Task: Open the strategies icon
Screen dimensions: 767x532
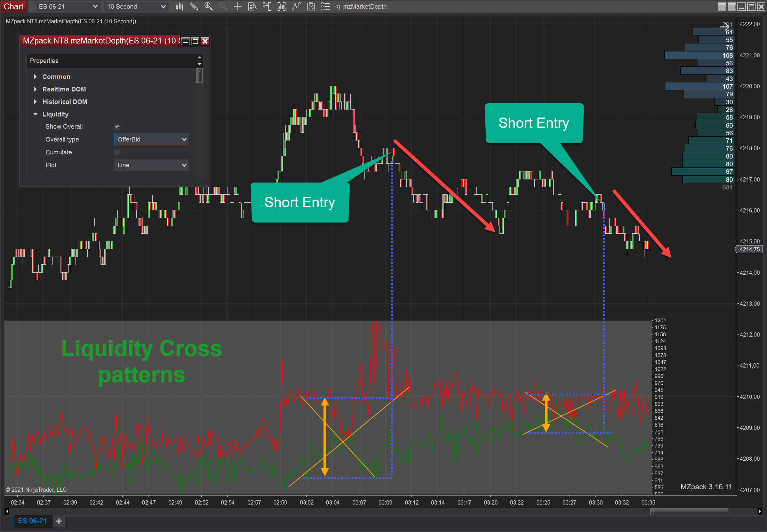Action: click(x=311, y=7)
